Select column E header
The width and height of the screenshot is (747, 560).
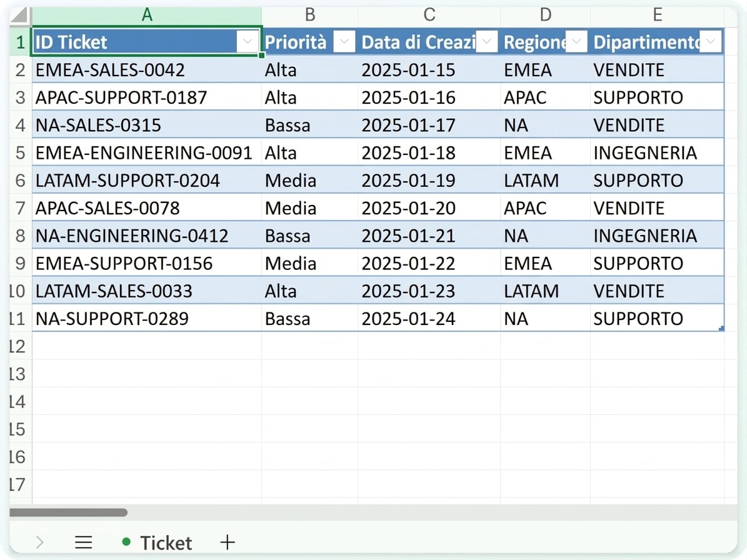pos(658,15)
